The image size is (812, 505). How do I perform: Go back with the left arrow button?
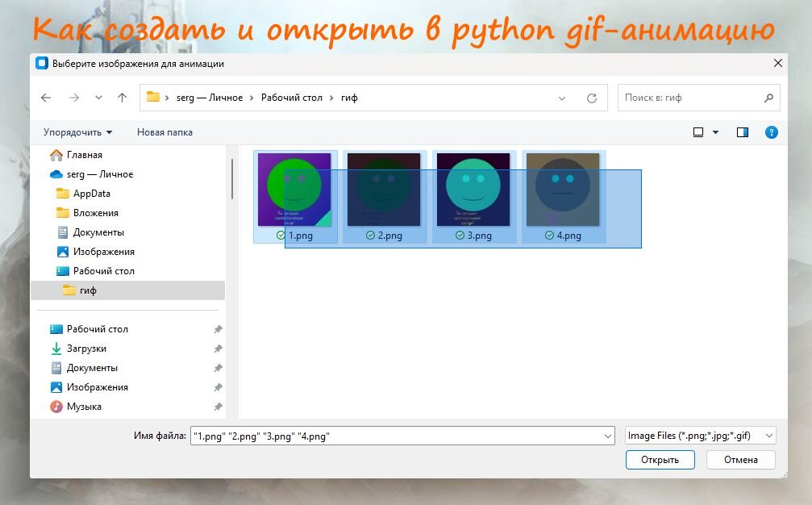46,98
